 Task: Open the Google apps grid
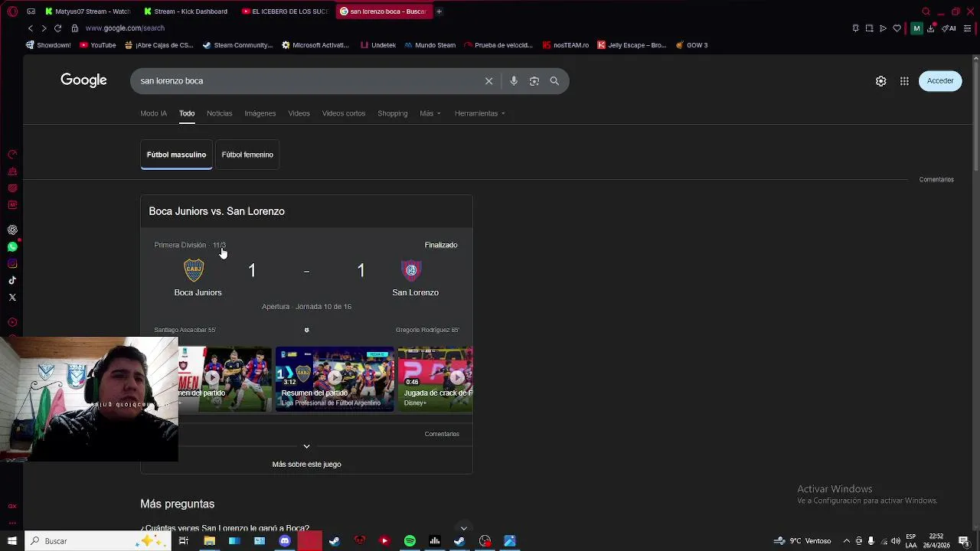click(904, 81)
